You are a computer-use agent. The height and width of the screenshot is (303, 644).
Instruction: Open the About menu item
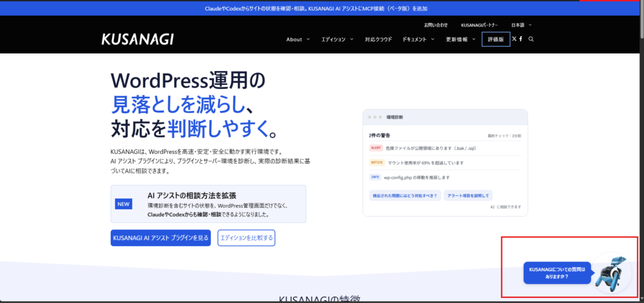tap(294, 40)
